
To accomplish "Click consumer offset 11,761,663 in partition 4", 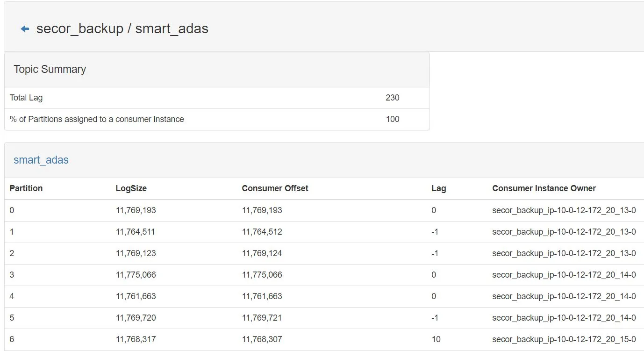I will [x=262, y=296].
